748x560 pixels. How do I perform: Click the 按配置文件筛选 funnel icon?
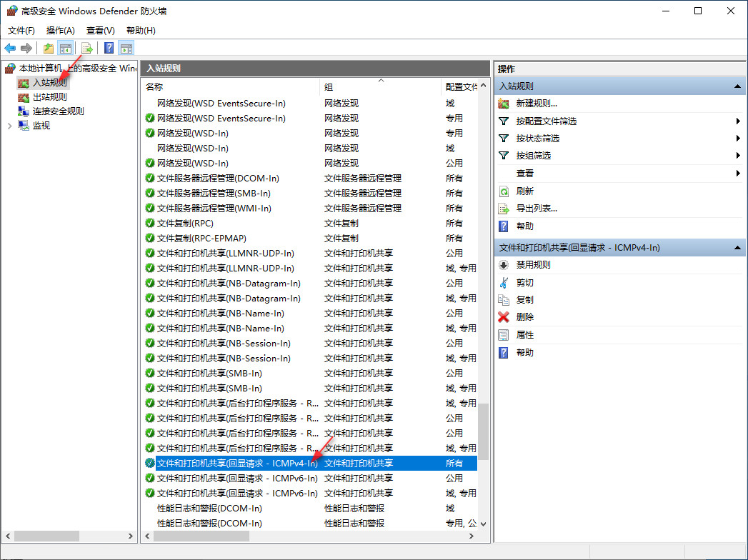coord(504,121)
